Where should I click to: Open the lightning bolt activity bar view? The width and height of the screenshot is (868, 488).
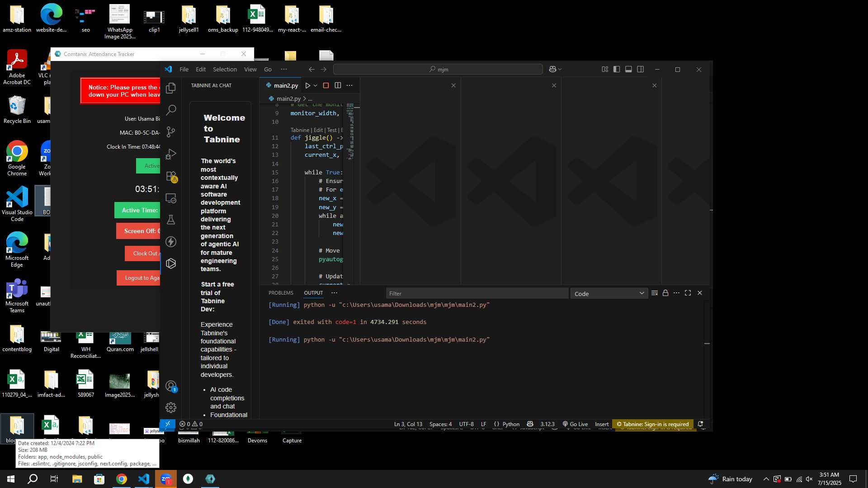(x=171, y=242)
